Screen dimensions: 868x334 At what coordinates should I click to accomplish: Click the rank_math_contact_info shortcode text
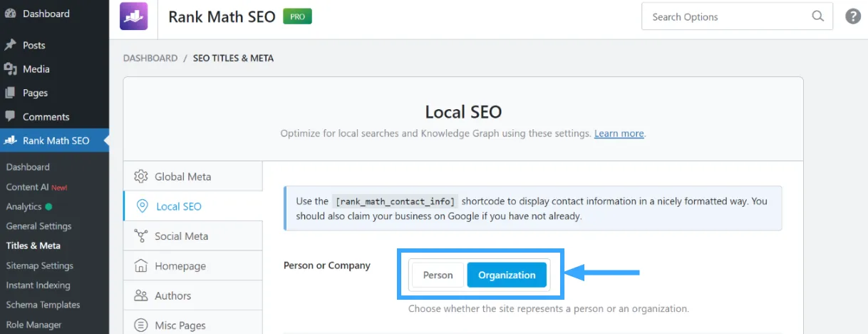395,201
